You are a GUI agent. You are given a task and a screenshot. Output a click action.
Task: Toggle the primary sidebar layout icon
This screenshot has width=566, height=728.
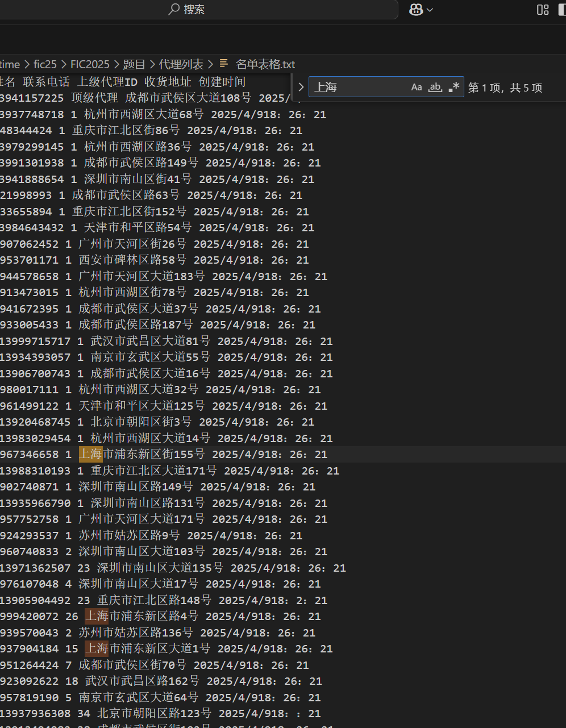click(x=561, y=10)
